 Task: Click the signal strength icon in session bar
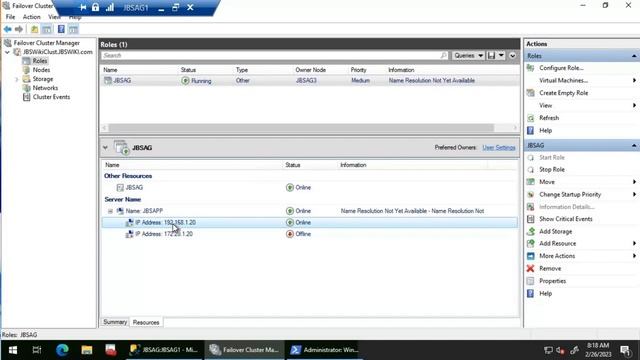click(109, 7)
